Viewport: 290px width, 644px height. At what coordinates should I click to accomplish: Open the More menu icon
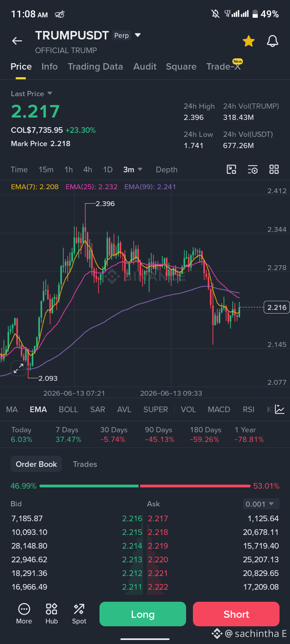pos(24,614)
